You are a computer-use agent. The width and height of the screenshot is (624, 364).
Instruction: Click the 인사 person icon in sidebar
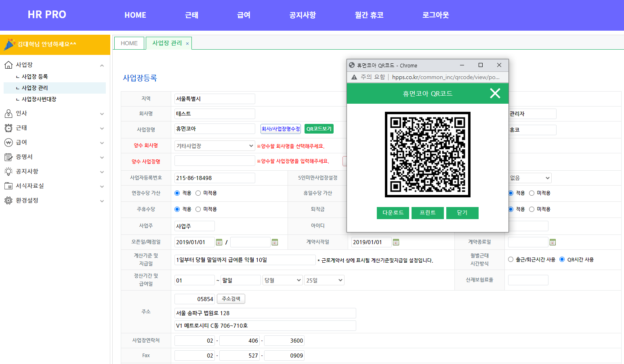pos(8,113)
